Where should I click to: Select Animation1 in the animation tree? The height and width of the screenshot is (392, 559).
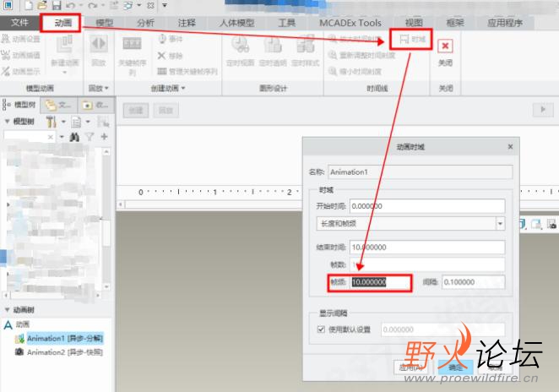[65, 338]
